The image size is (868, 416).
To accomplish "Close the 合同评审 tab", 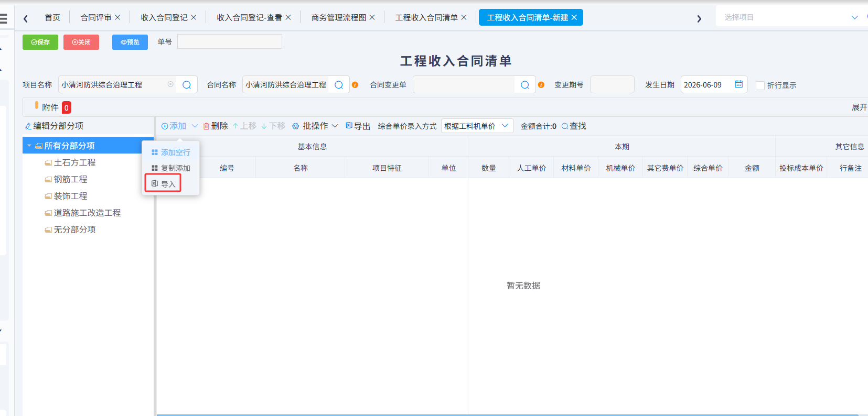I will pos(117,17).
